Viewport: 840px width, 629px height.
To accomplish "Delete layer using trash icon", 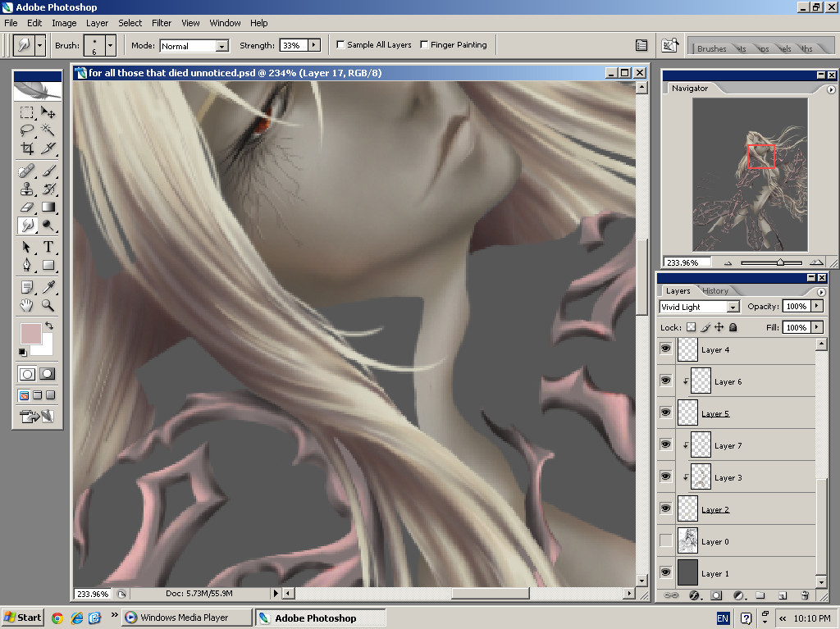I will (x=805, y=595).
